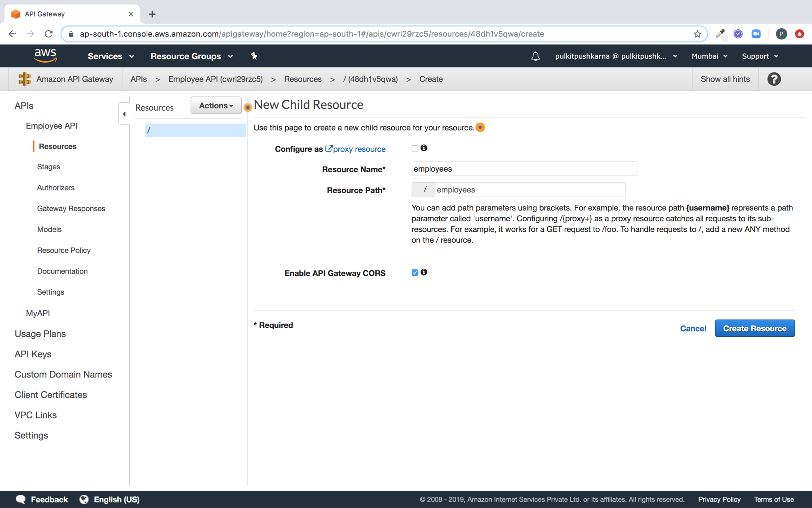Click info icon beside proxy resource checkbox
Image resolution: width=812 pixels, height=508 pixels.
[x=424, y=148]
